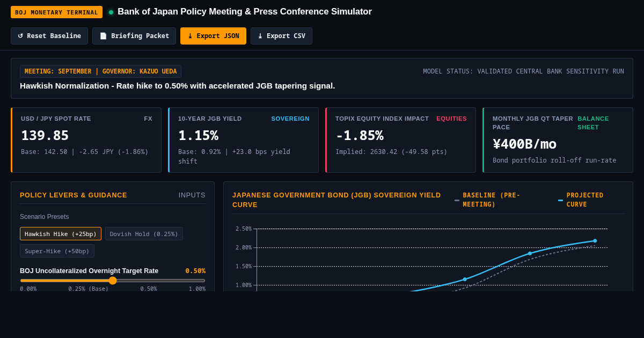Select the Hawkish Hike (+25bp) preset
644x338 pixels.
[61, 234]
